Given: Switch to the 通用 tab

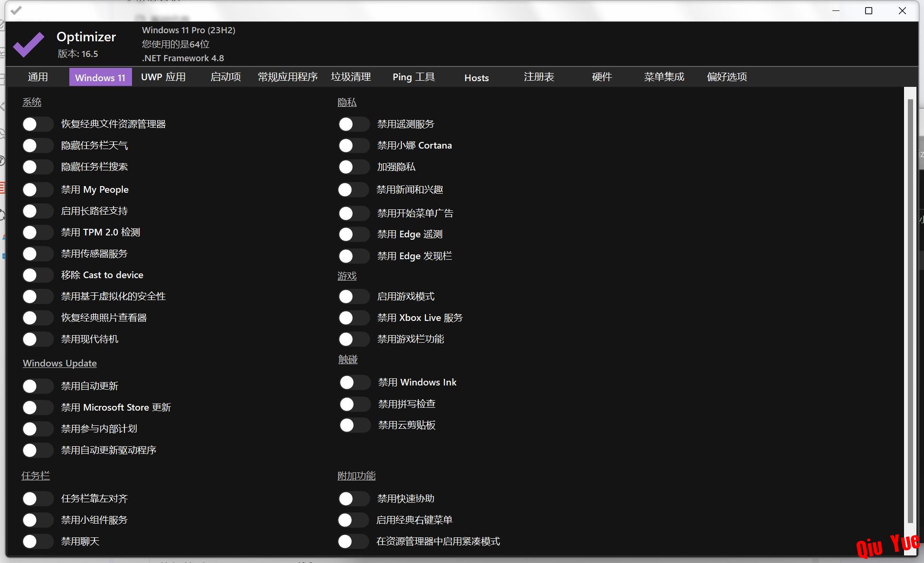Looking at the screenshot, I should [38, 77].
